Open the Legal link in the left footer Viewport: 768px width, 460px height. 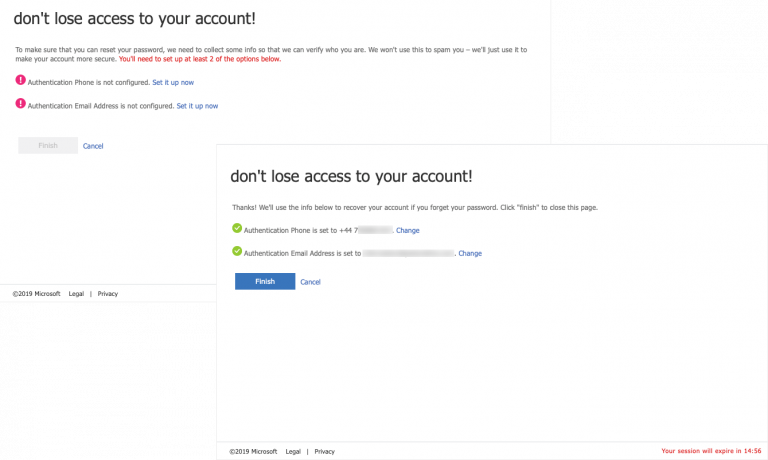(76, 294)
